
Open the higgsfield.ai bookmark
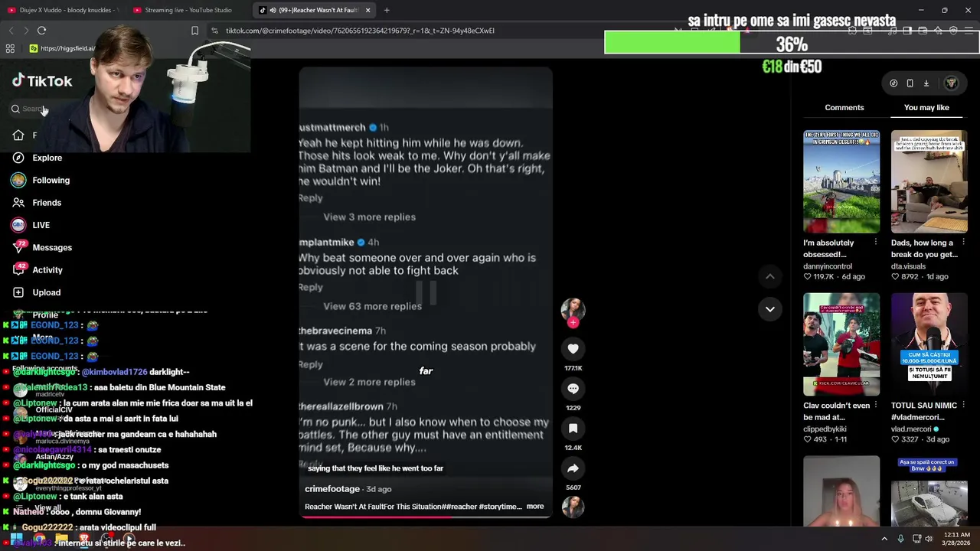pyautogui.click(x=61, y=48)
